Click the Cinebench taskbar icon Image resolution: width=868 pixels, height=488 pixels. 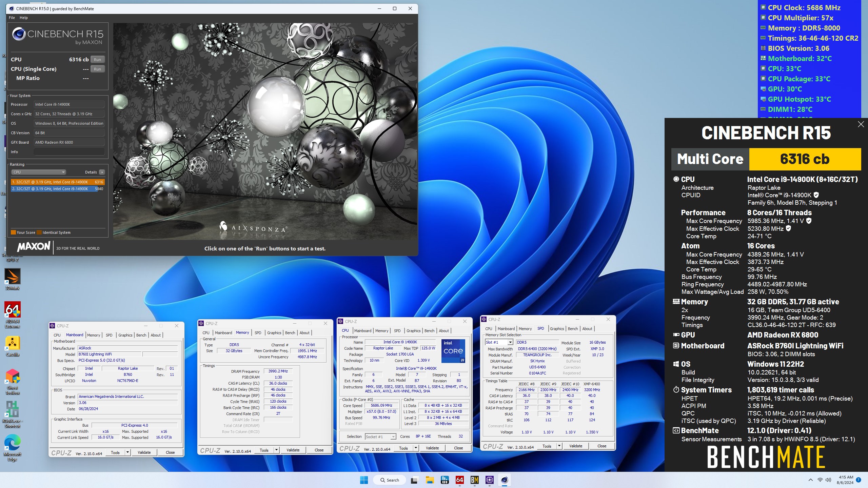[x=504, y=480]
